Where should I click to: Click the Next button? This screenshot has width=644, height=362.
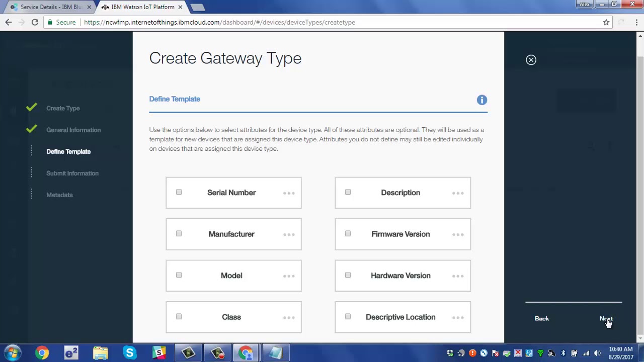tap(606, 318)
